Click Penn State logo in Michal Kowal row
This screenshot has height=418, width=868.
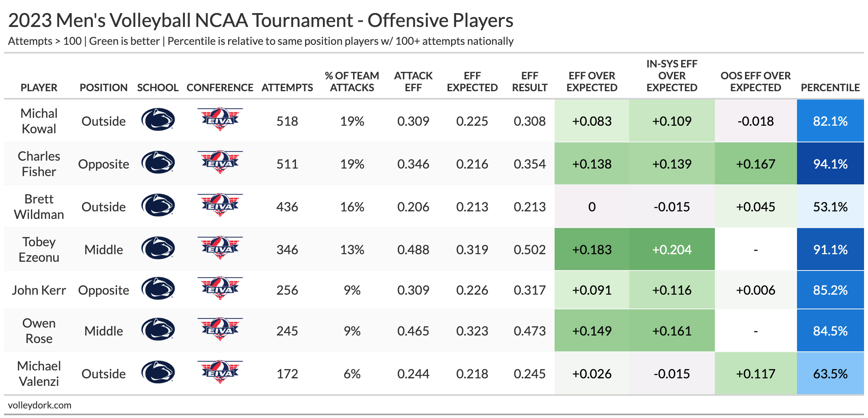coord(158,120)
